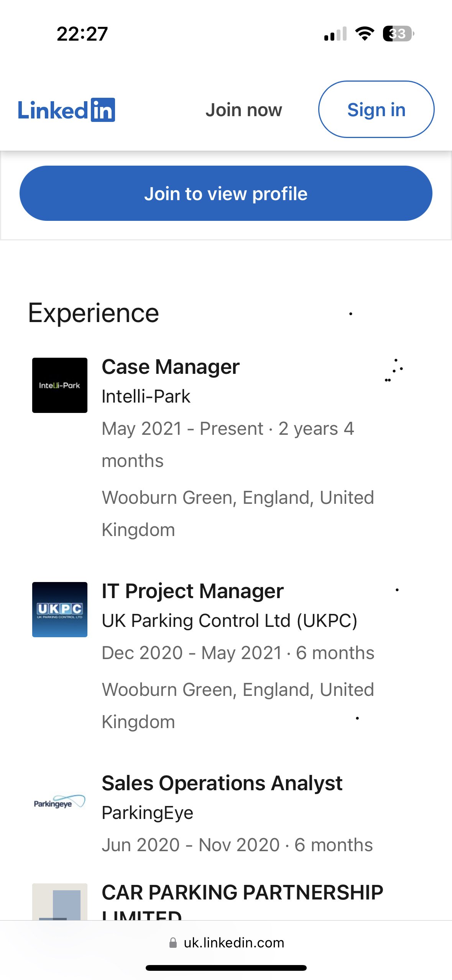Open the IT Project Manager position title
452x980 pixels.
tap(192, 591)
